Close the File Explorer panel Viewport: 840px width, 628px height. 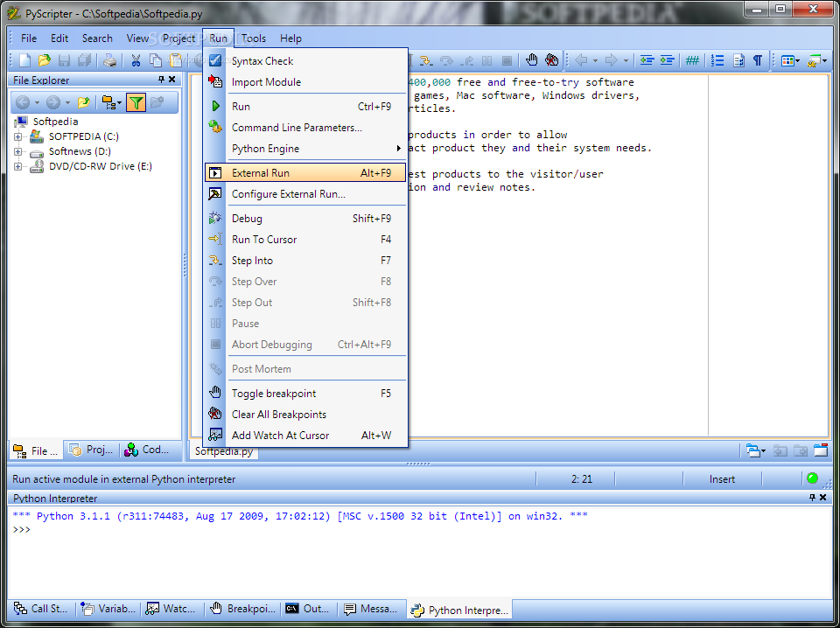tap(172, 80)
